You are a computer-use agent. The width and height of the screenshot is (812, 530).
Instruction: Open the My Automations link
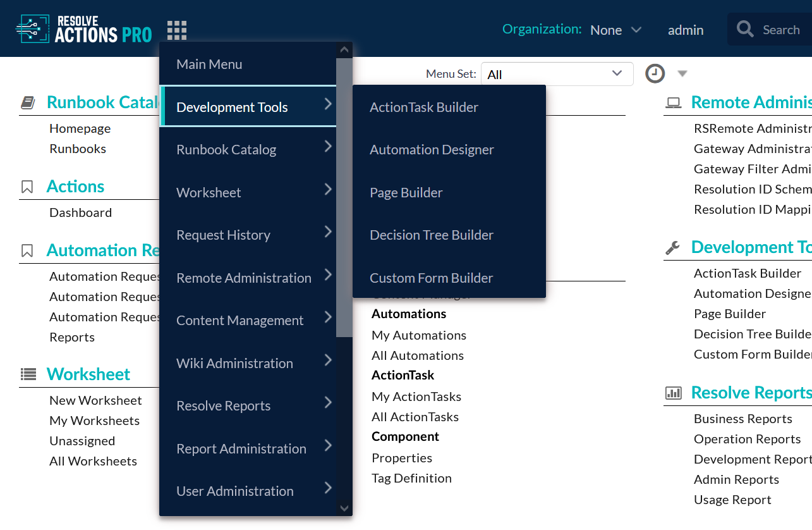[418, 335]
